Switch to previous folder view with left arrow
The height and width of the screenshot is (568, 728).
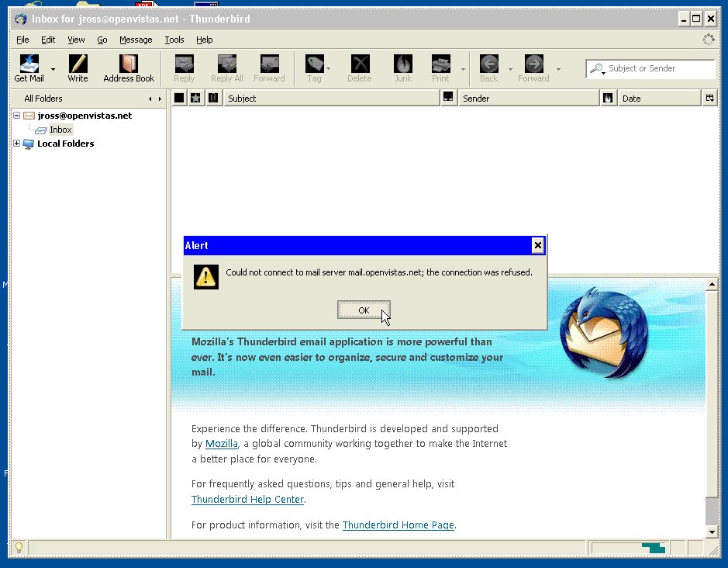[x=150, y=99]
